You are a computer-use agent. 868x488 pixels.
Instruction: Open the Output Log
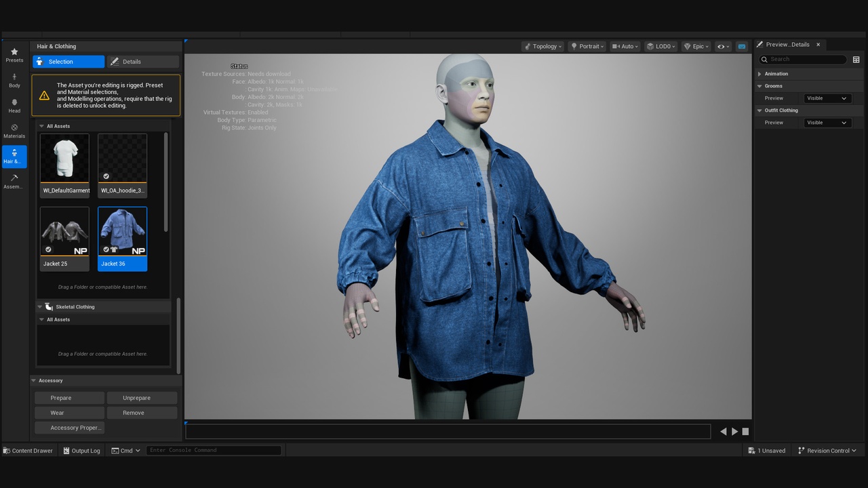pyautogui.click(x=81, y=451)
